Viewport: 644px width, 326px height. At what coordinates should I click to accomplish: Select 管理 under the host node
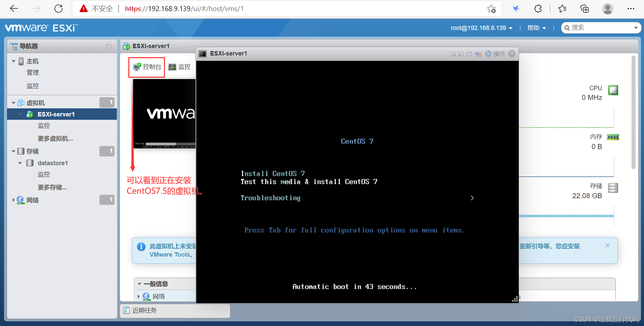(33, 72)
